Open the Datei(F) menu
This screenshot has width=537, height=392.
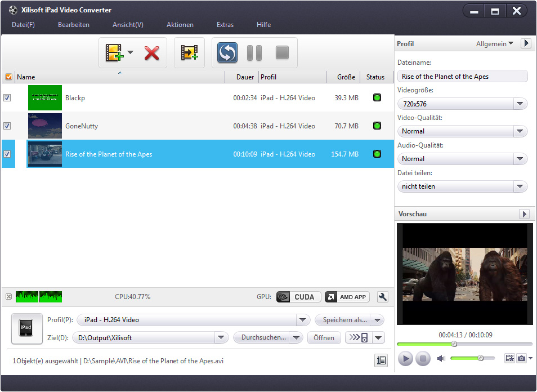coord(23,25)
